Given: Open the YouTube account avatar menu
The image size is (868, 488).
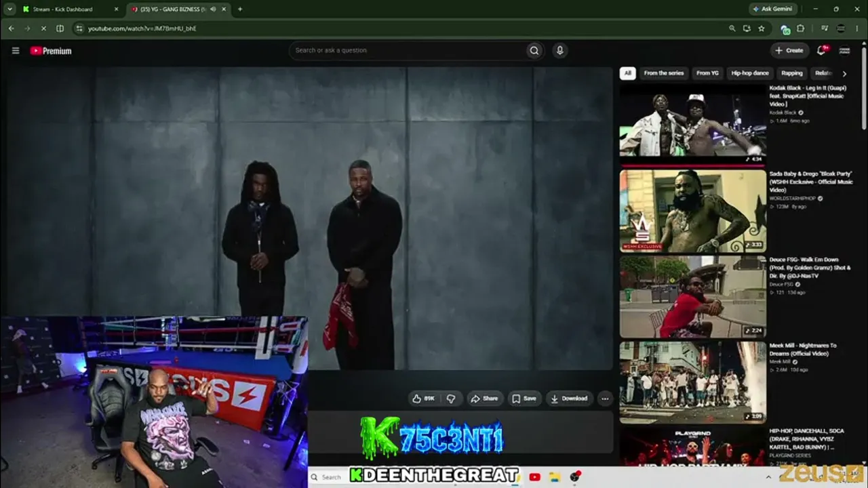Looking at the screenshot, I should click(845, 50).
